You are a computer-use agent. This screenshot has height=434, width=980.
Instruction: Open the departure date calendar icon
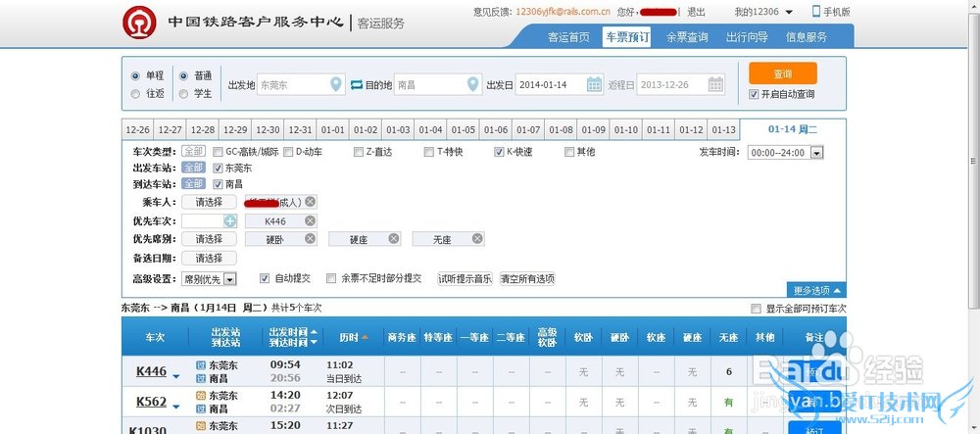click(594, 85)
